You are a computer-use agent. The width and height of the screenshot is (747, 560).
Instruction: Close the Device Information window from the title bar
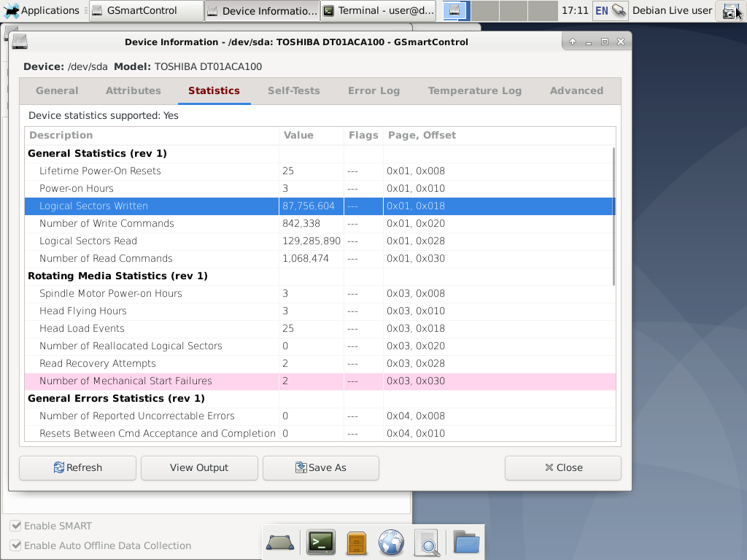(621, 42)
